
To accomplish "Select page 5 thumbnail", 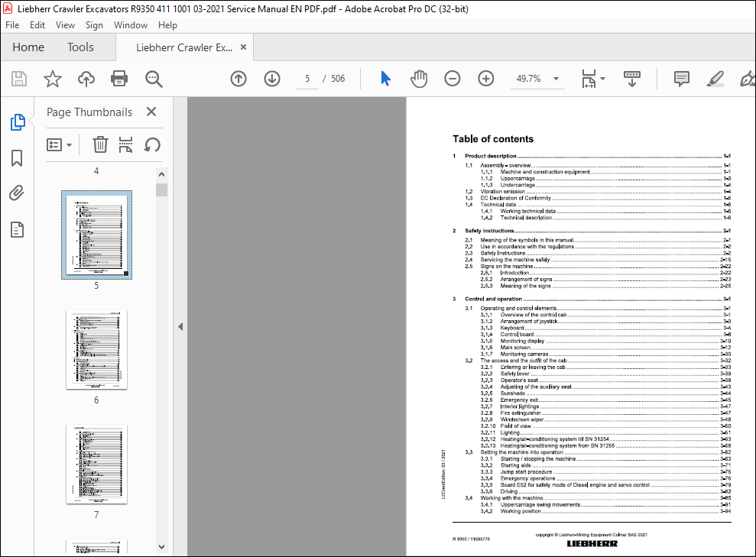I will pos(96,235).
